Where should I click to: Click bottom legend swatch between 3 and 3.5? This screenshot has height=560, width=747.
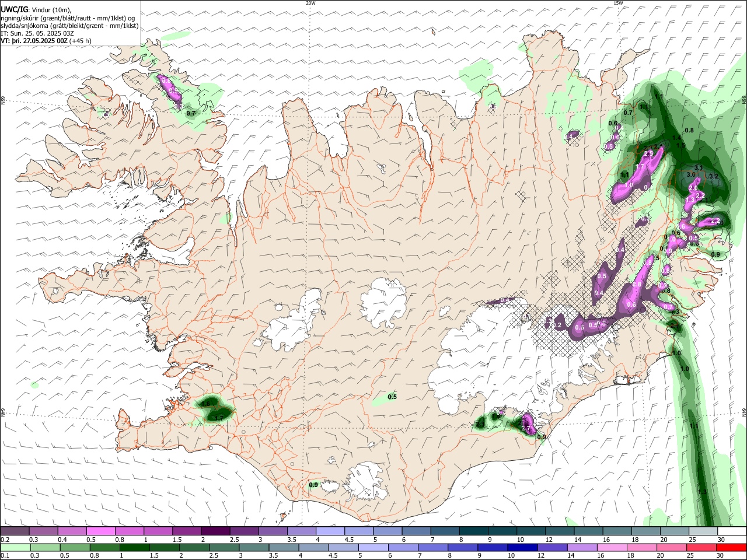[x=253, y=548]
